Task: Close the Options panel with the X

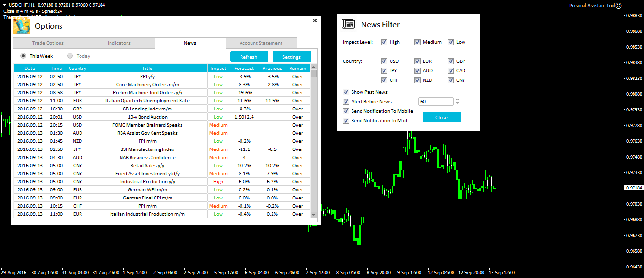Action: [x=314, y=20]
